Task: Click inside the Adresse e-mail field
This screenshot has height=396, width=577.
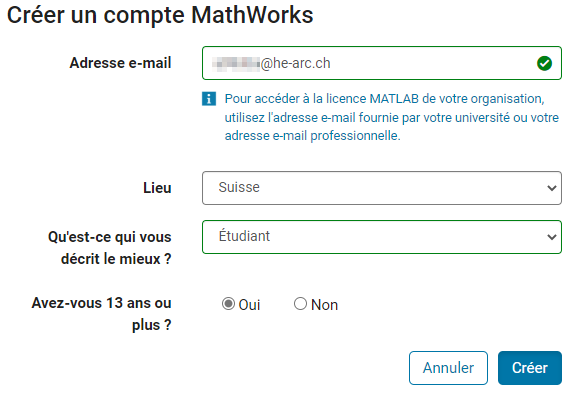Action: point(382,63)
